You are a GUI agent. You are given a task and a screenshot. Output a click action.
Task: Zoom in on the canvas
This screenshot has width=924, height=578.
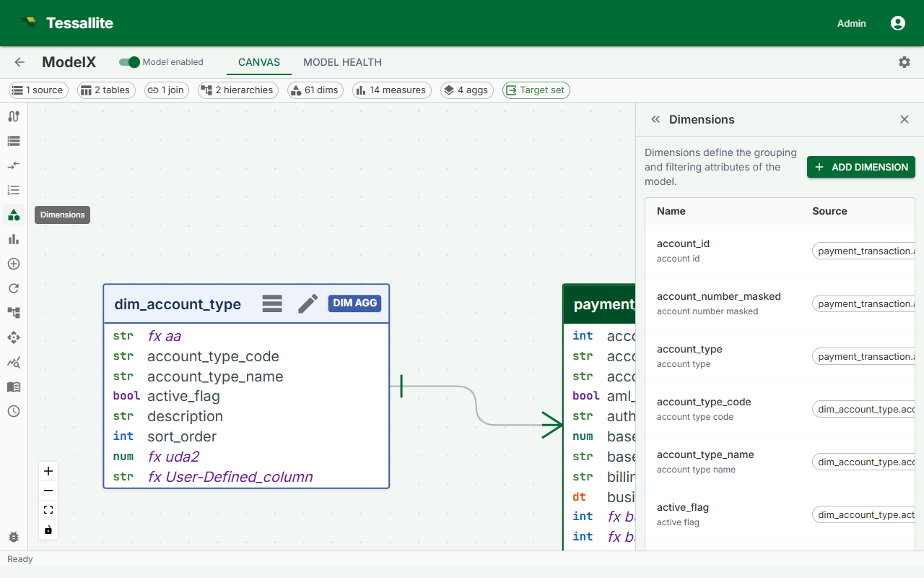pos(48,471)
